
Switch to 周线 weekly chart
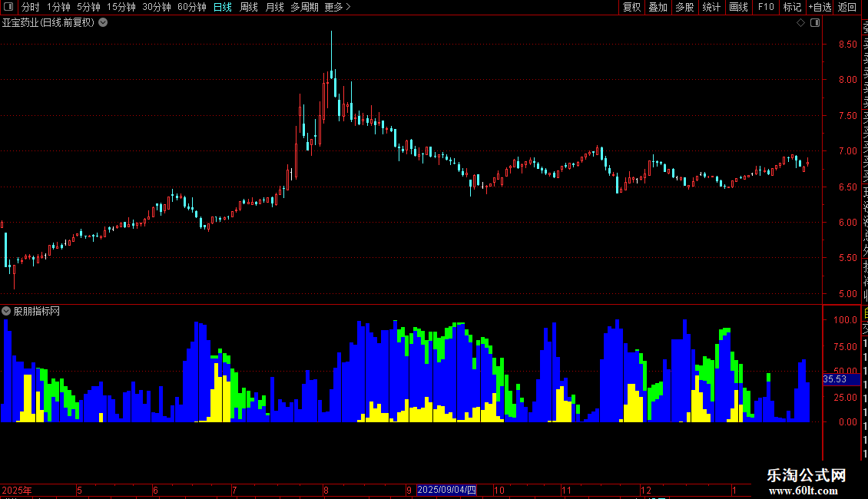click(x=249, y=7)
